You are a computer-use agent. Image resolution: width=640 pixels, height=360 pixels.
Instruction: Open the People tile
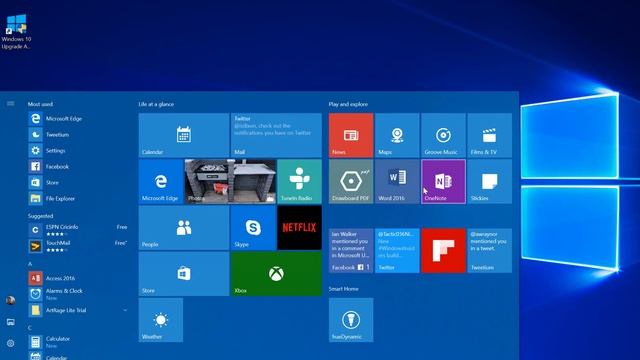[x=184, y=227]
